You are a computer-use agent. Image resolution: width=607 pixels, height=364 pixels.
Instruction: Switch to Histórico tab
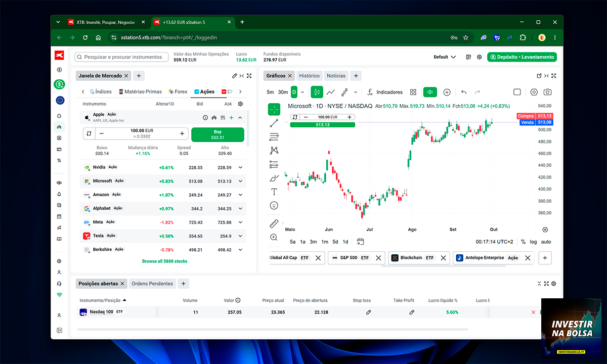click(309, 76)
